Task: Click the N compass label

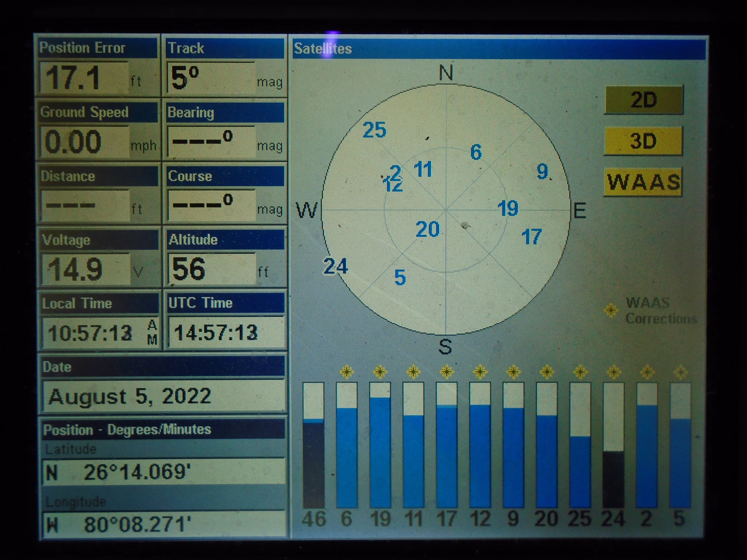Action: (x=446, y=73)
